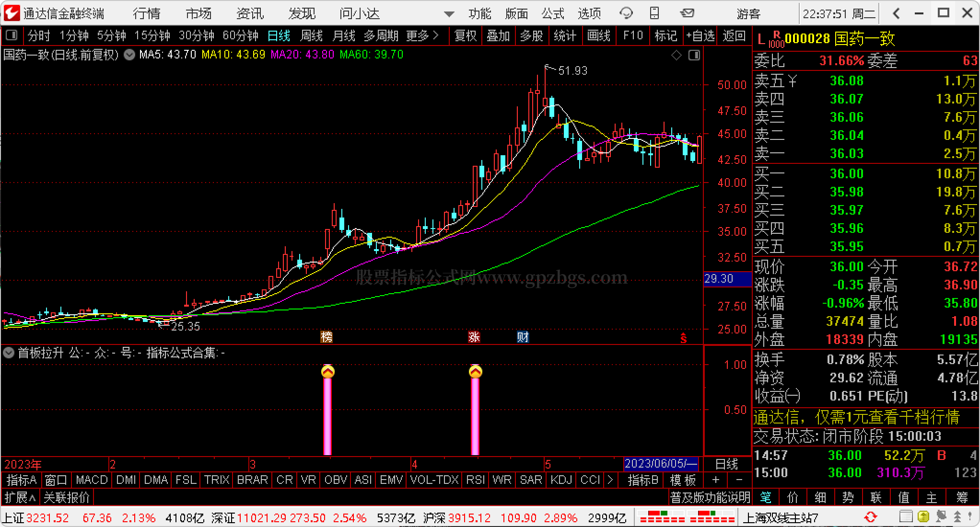
Task: Toggle the chart panel layout icon near diamond
Action: 694,56
